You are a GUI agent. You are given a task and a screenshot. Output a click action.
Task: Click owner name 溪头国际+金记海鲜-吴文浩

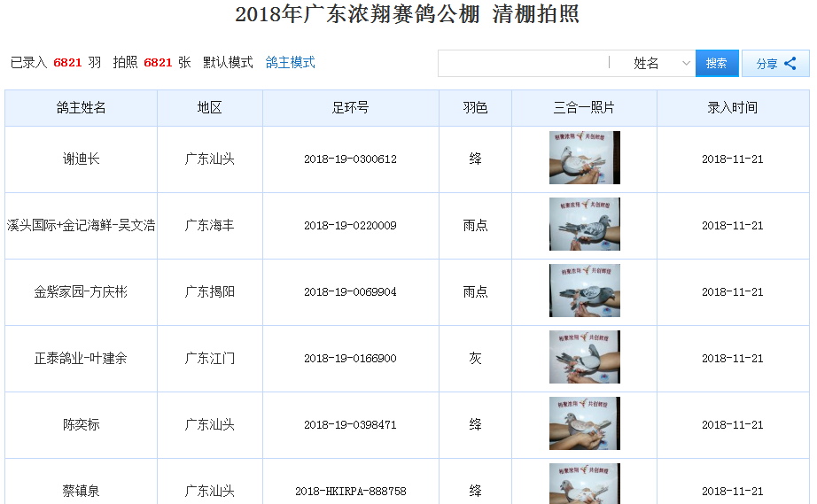point(82,226)
